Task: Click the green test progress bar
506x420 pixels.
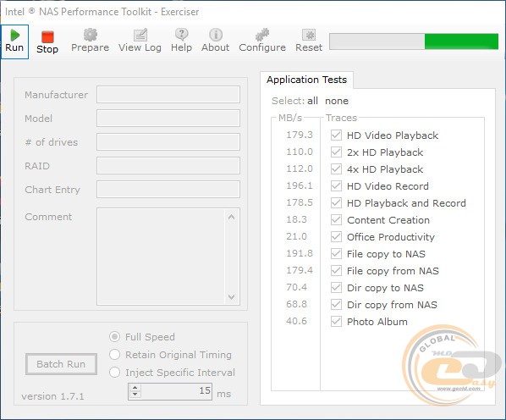Action: (414, 41)
